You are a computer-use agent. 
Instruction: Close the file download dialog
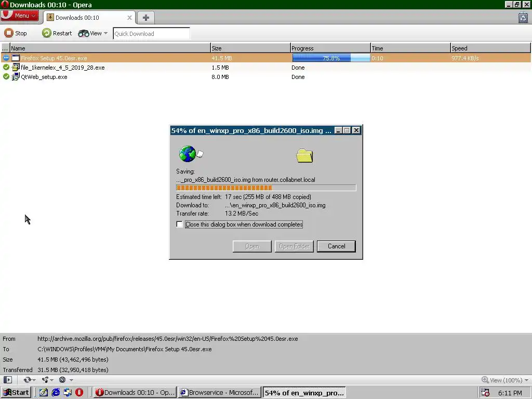click(x=356, y=130)
